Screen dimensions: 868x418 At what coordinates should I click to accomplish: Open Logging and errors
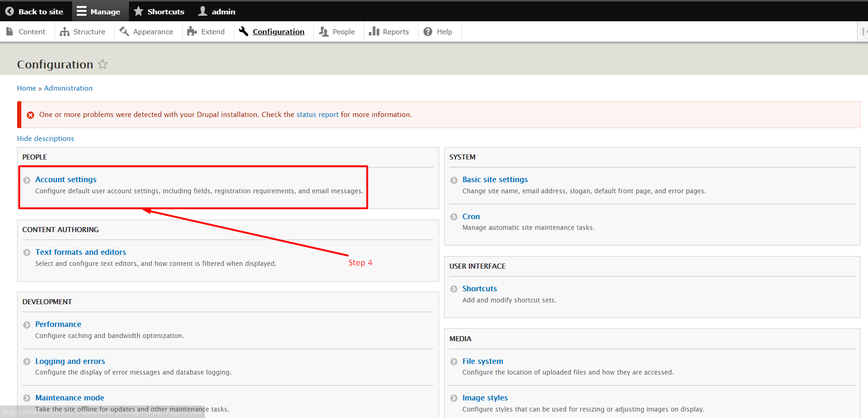pyautogui.click(x=70, y=361)
